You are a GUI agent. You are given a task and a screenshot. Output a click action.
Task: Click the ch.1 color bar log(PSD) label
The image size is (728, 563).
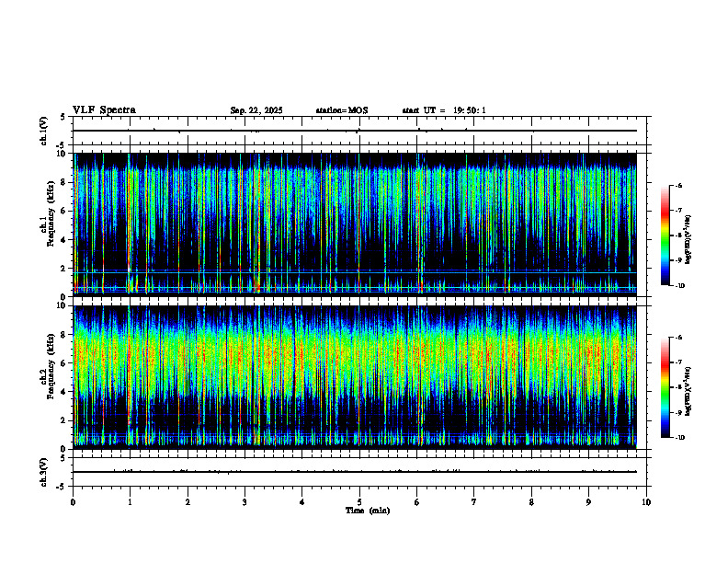pos(688,240)
